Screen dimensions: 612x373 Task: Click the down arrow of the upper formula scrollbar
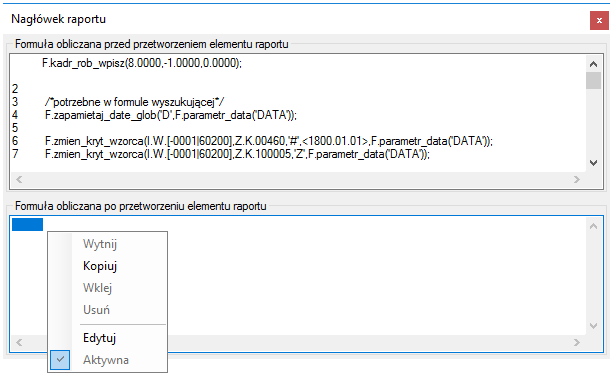593,163
